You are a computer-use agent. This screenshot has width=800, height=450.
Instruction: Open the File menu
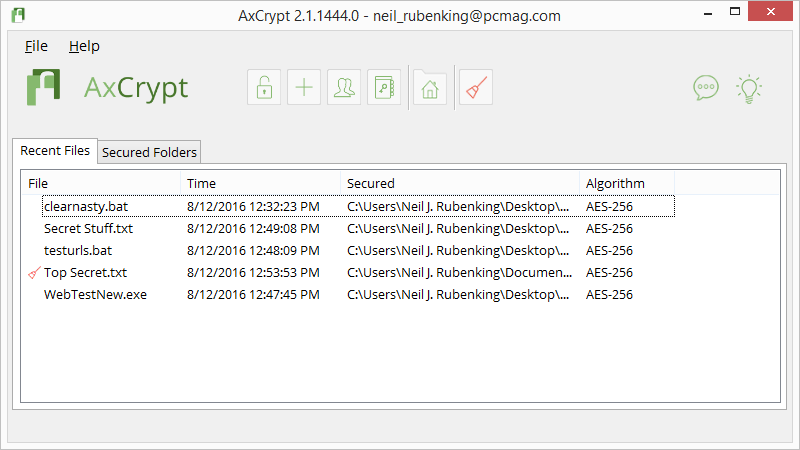36,46
